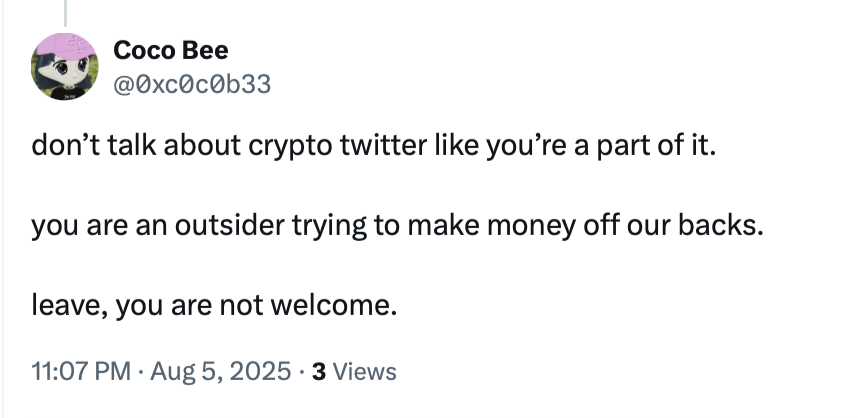This screenshot has height=418, width=858.
Task: Click the pink hat in the avatar
Action: pyautogui.click(x=67, y=45)
